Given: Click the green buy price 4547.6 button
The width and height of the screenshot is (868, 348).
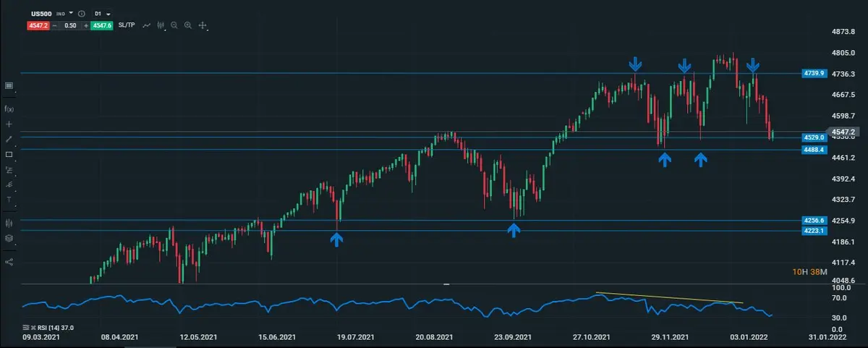Looking at the screenshot, I should coord(103,25).
